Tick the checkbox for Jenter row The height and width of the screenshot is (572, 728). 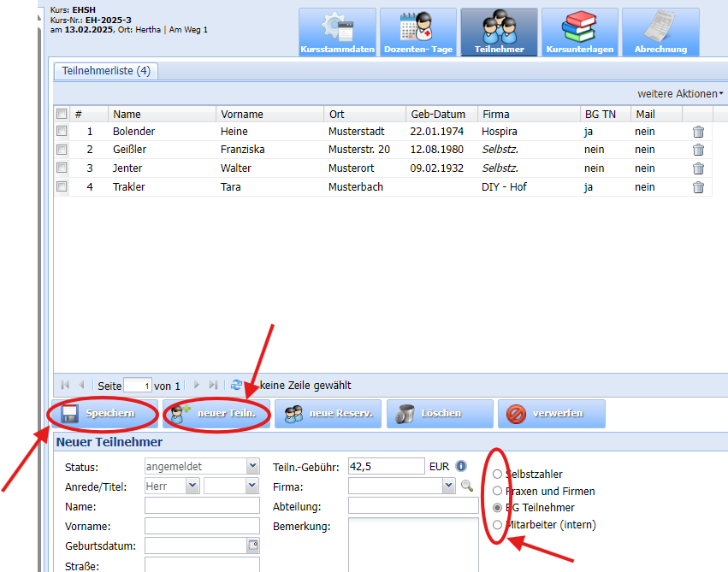pos(62,168)
